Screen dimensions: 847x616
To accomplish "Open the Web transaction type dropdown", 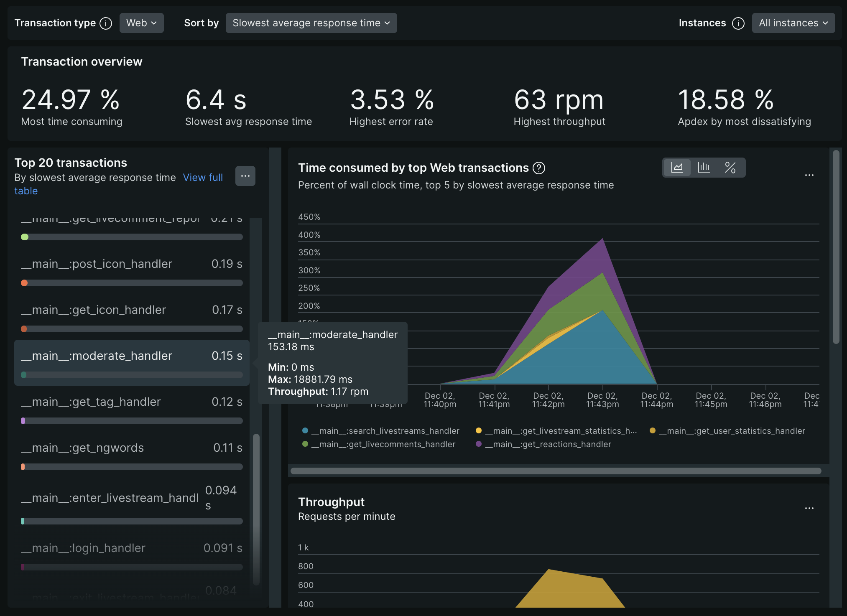I will click(141, 23).
